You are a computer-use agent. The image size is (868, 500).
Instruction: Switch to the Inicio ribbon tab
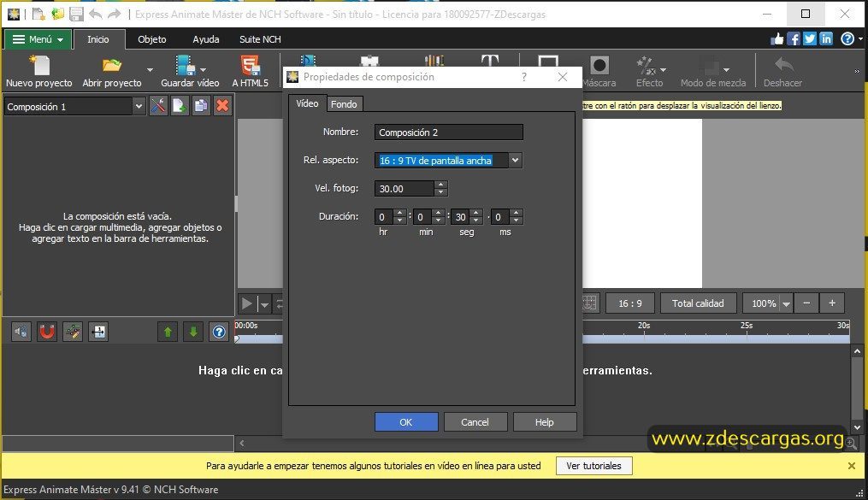tap(98, 39)
